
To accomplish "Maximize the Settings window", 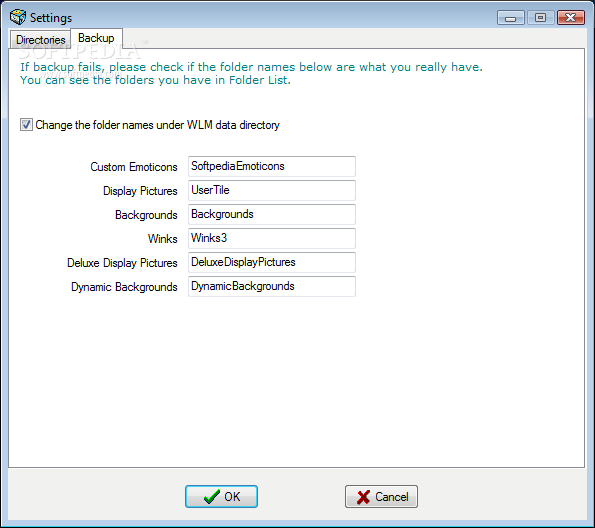I will point(540,18).
